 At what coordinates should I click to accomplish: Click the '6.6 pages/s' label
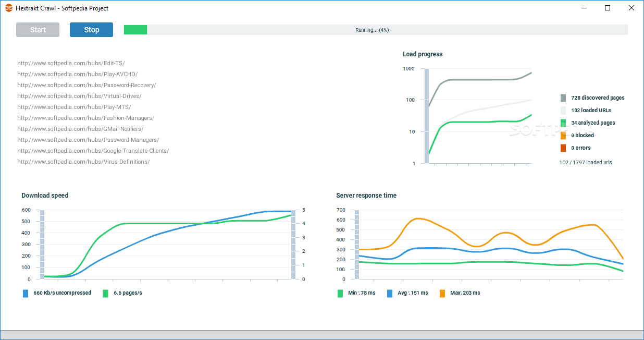click(x=128, y=293)
